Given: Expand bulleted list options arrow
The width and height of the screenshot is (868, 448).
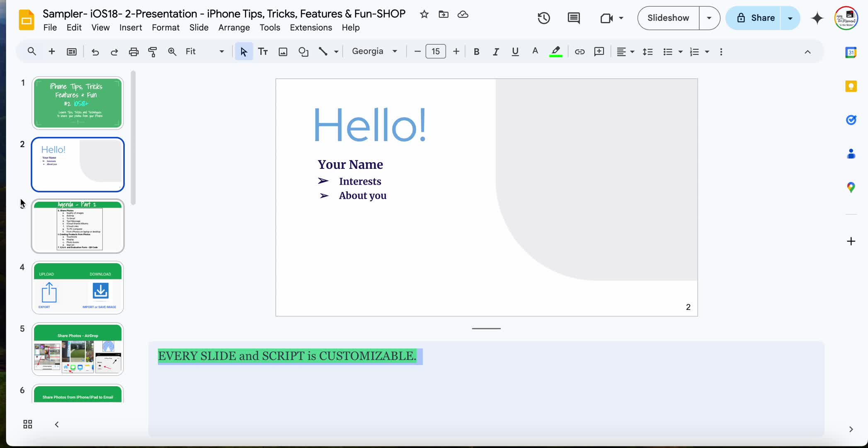Looking at the screenshot, I should [680, 51].
